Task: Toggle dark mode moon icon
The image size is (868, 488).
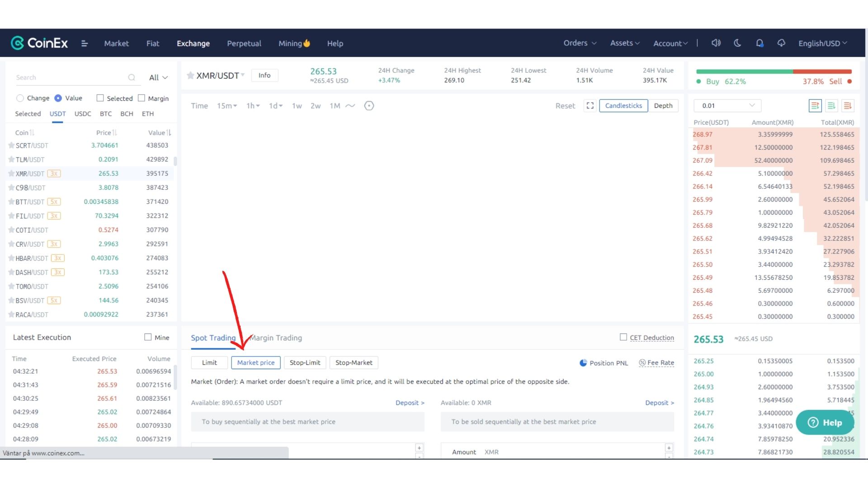Action: [737, 43]
